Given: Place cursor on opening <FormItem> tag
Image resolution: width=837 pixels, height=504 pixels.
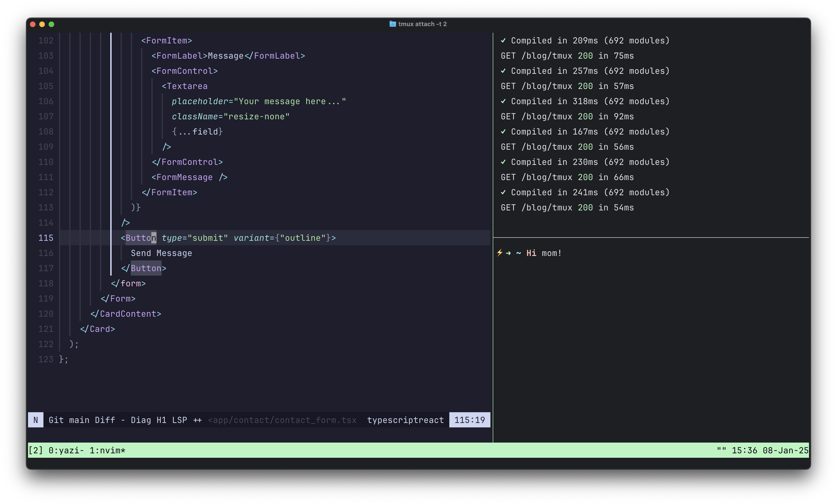Looking at the screenshot, I should point(167,40).
